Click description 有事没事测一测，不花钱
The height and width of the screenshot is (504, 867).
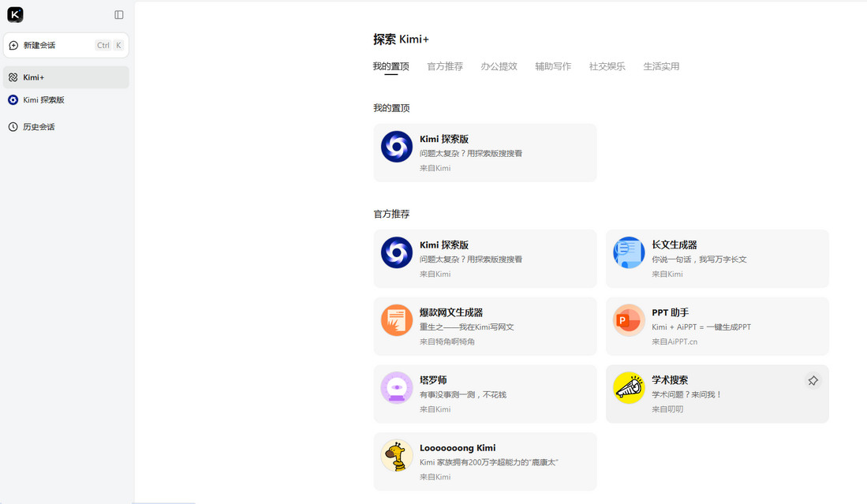(463, 394)
